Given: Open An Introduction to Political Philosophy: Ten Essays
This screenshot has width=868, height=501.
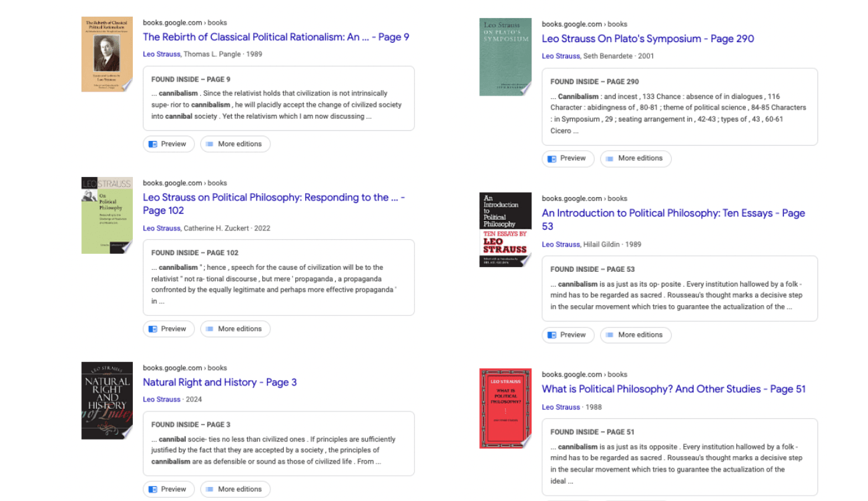Looking at the screenshot, I should [x=673, y=214].
